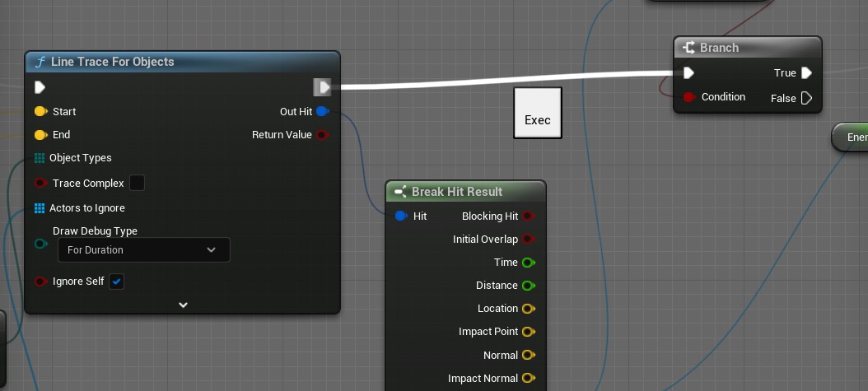Image resolution: width=868 pixels, height=391 pixels.
Task: Click the Return Value boolean pin
Action: [x=322, y=134]
